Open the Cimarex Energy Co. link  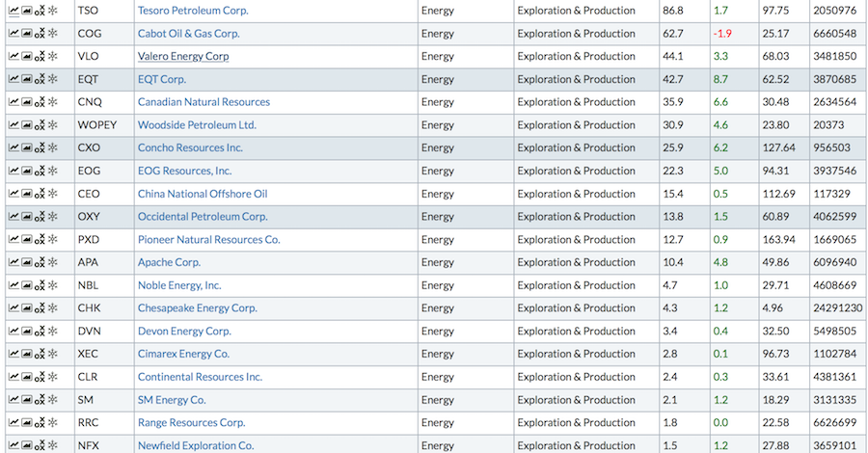tap(183, 354)
